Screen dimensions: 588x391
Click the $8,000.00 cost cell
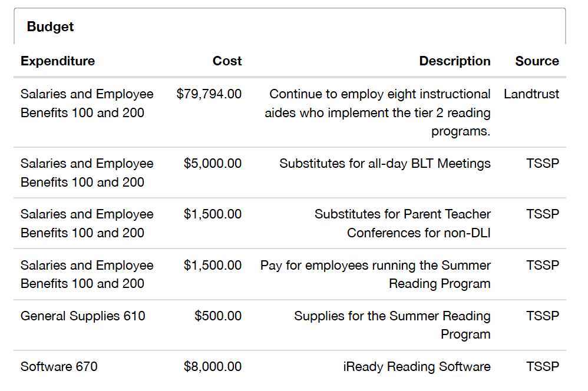[212, 367]
